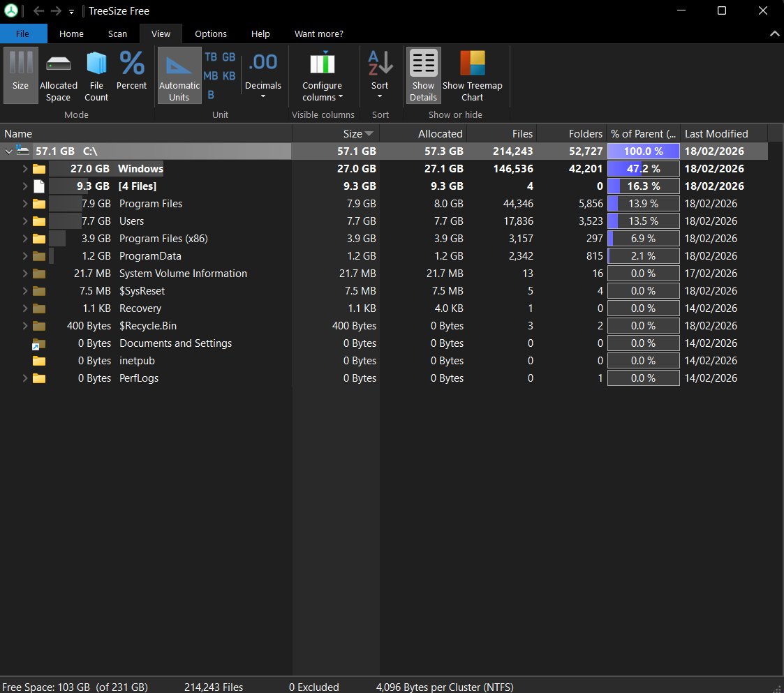Open the 'Want more?' tab
This screenshot has width=784, height=693.
319,33
